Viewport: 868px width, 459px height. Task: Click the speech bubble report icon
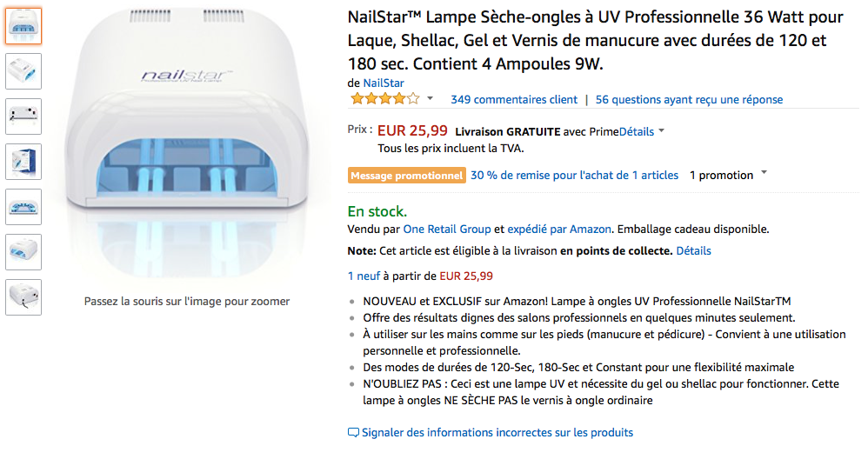tap(353, 432)
